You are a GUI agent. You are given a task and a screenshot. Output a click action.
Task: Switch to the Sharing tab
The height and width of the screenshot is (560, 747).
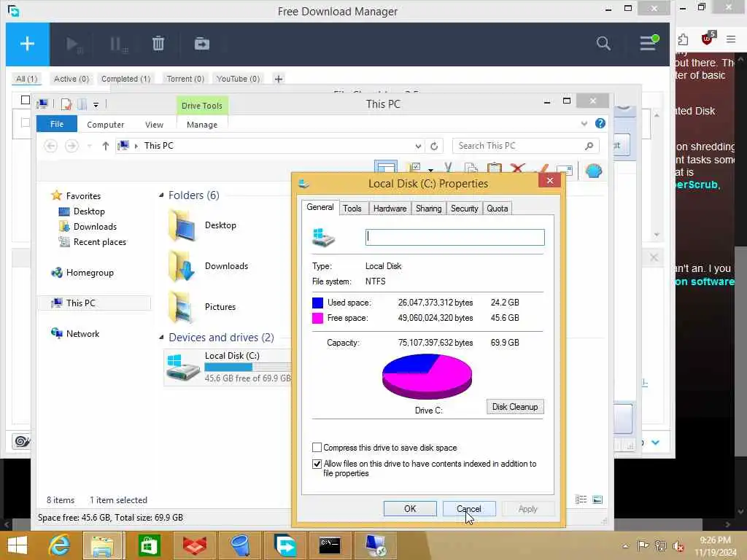point(428,208)
